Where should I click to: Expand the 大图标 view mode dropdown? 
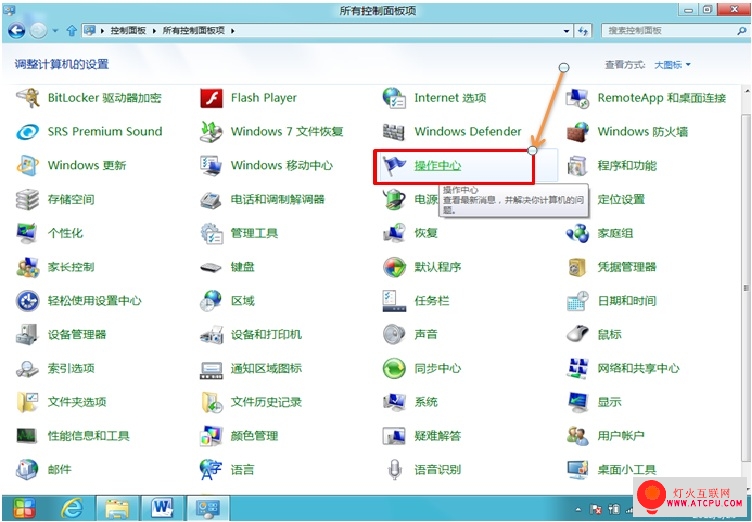[x=672, y=65]
